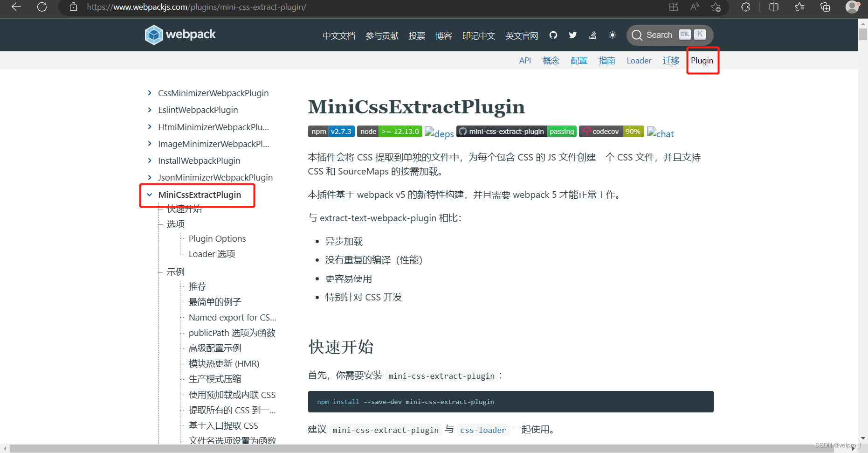Toggle the split screen browser control

coord(773,7)
